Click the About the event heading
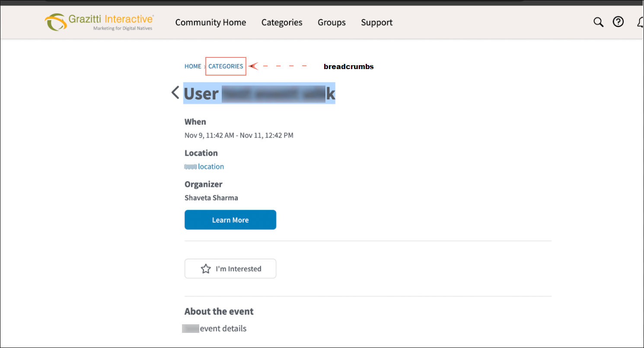 coord(219,311)
